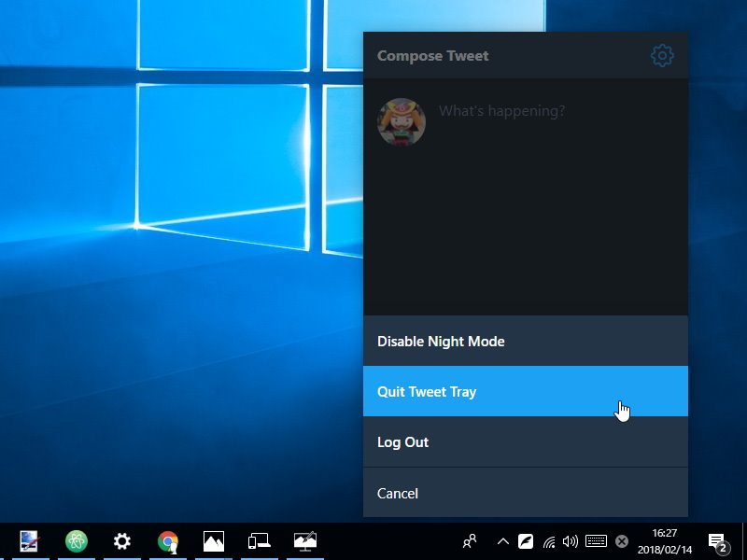Open the volume speaker icon
Image resolution: width=747 pixels, height=560 pixels.
(571, 541)
